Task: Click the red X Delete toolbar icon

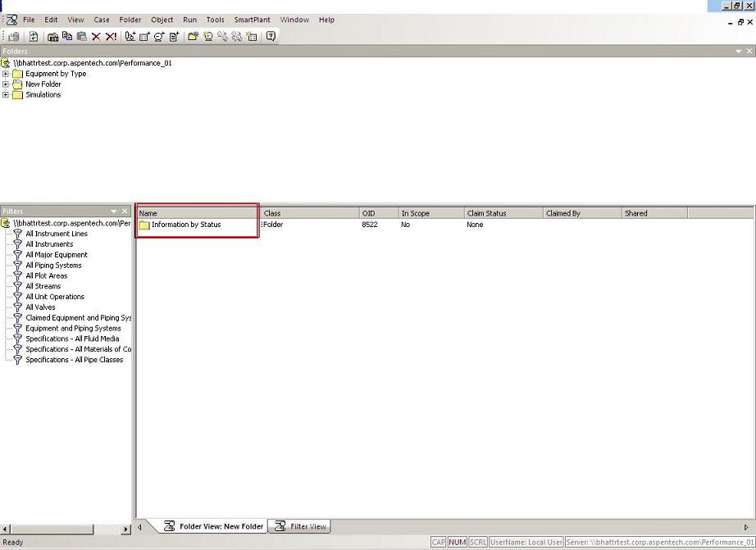Action: pyautogui.click(x=96, y=36)
